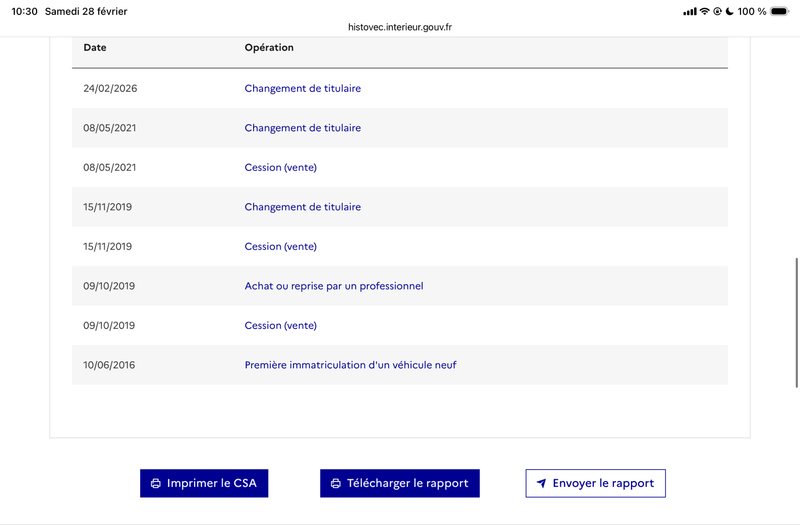Click the printer icon on Télécharger le rapport
800x525 pixels.
[336, 483]
